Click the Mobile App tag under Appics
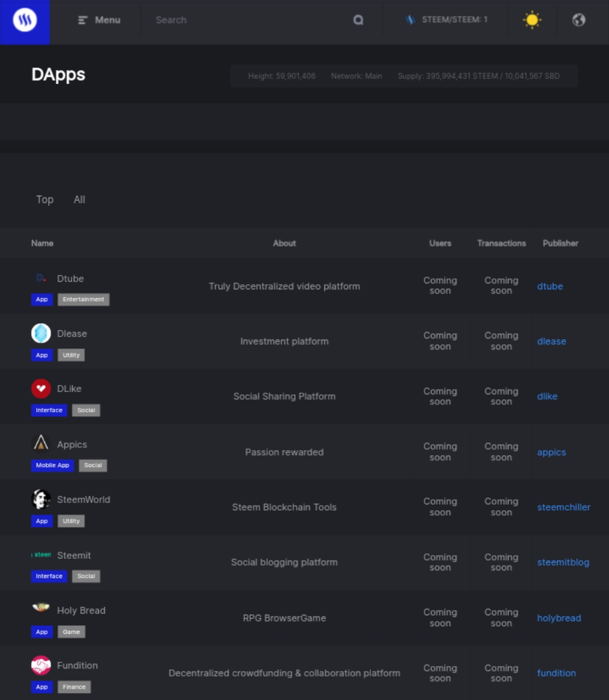The width and height of the screenshot is (609, 700). pyautogui.click(x=52, y=465)
